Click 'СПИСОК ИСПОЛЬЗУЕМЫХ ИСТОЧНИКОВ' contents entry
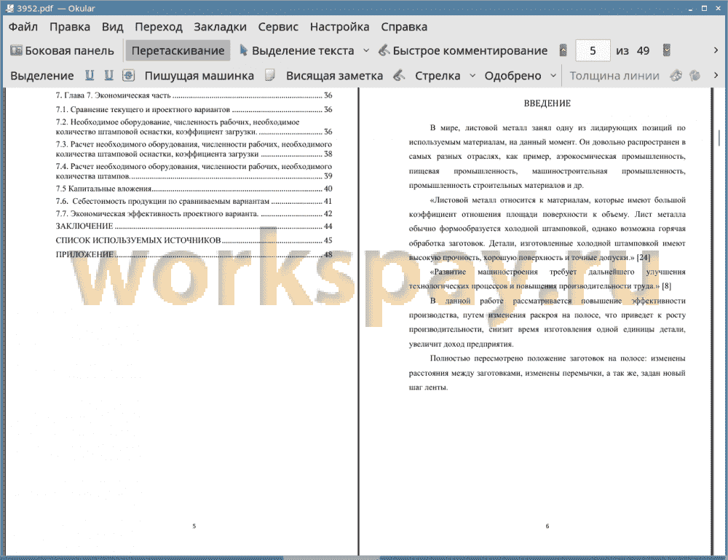Image resolution: width=728 pixels, height=560 pixels. [x=194, y=240]
